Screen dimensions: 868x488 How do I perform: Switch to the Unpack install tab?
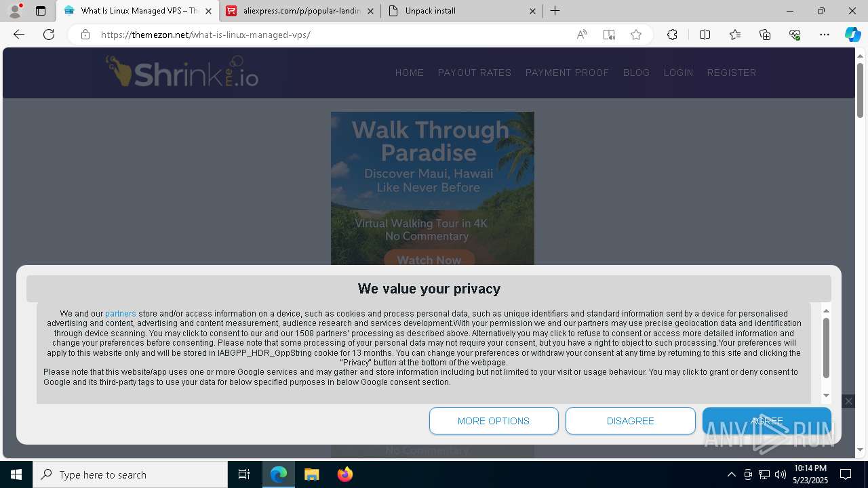pyautogui.click(x=462, y=11)
